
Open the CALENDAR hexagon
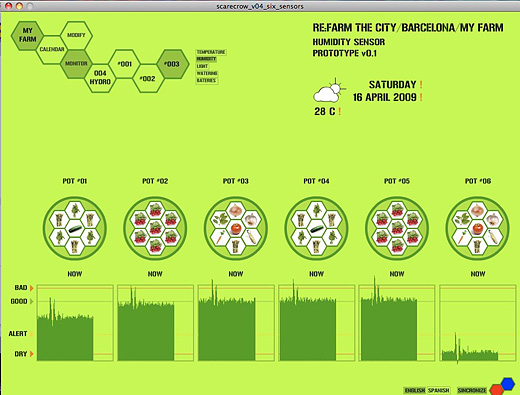pyautogui.click(x=52, y=49)
